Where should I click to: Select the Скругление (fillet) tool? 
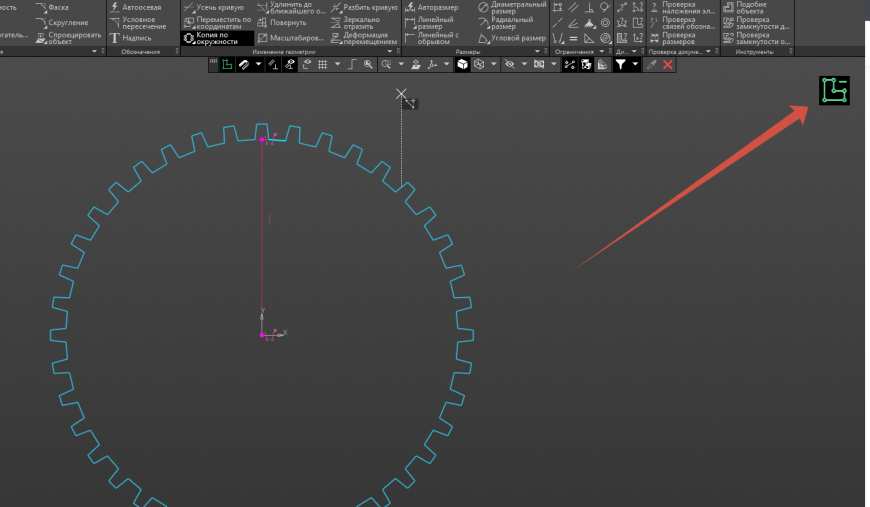point(62,23)
